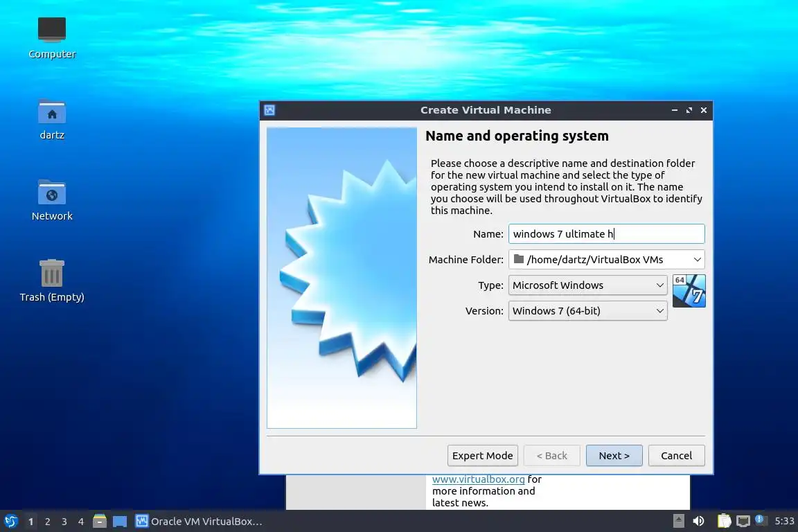Select the Oracle VM VirtualBox taskbar entry
Screen dimensions: 798x532
click(199, 522)
